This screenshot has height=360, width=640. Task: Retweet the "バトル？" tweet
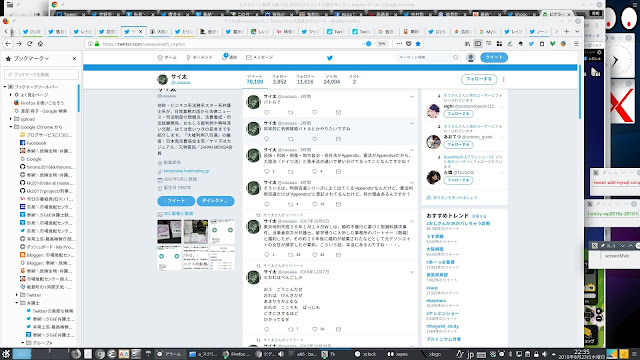pyautogui.click(x=291, y=112)
